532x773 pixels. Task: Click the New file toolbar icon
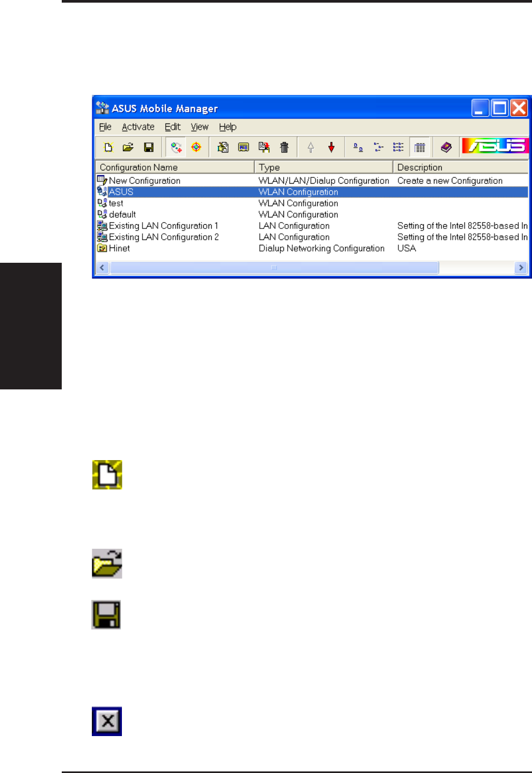(109, 147)
